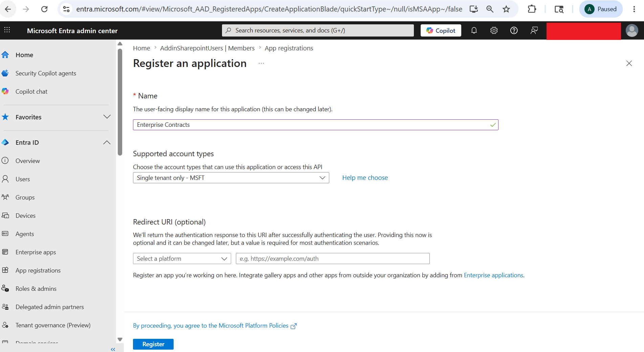Click the Users person icon
Image resolution: width=644 pixels, height=352 pixels.
coord(5,179)
